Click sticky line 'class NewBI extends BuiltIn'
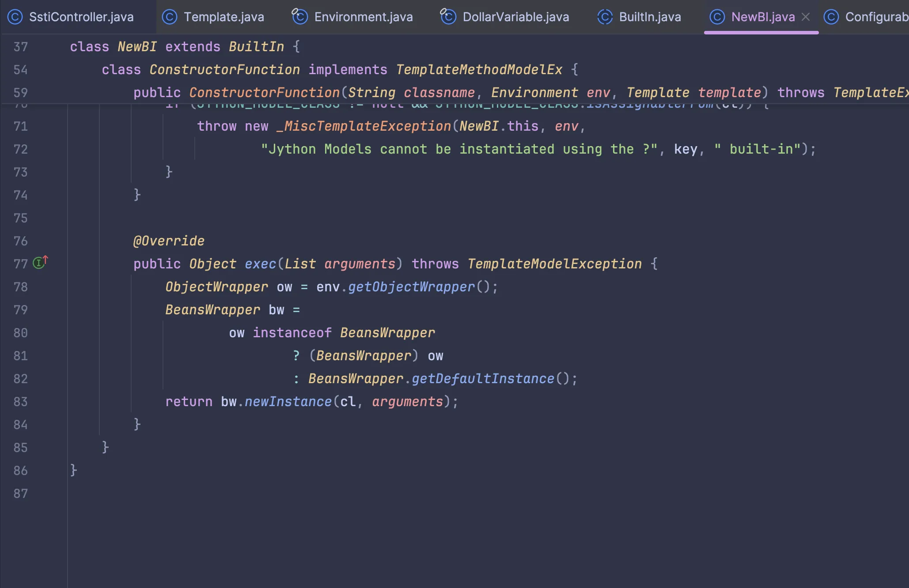 click(185, 46)
